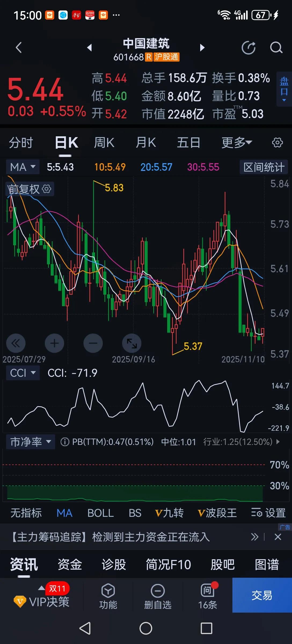
Task: Tap the MA5 value 5:5.43
Action: click(60, 167)
